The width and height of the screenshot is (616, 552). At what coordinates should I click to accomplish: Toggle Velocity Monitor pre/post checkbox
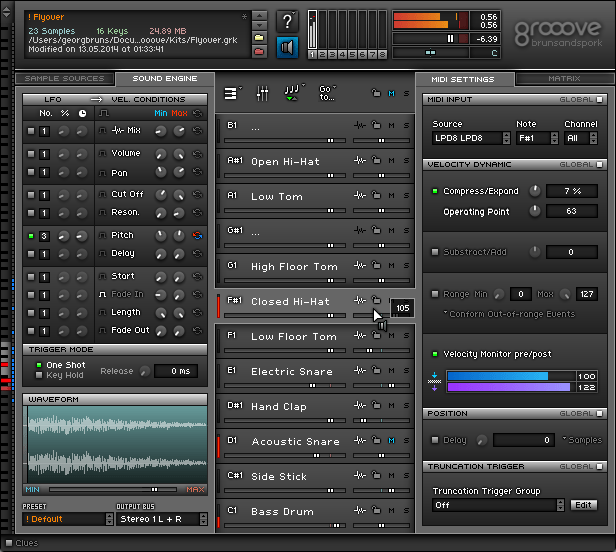(x=435, y=354)
